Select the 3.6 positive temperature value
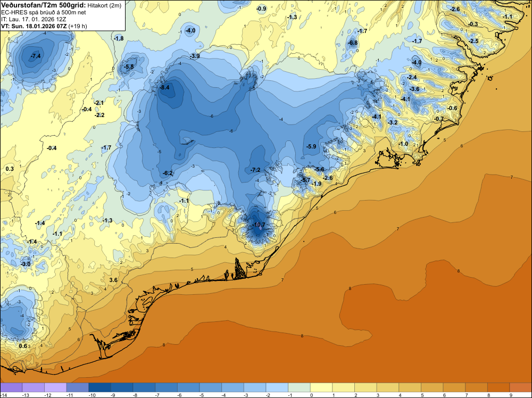This screenshot has height=398, width=532. point(113,280)
